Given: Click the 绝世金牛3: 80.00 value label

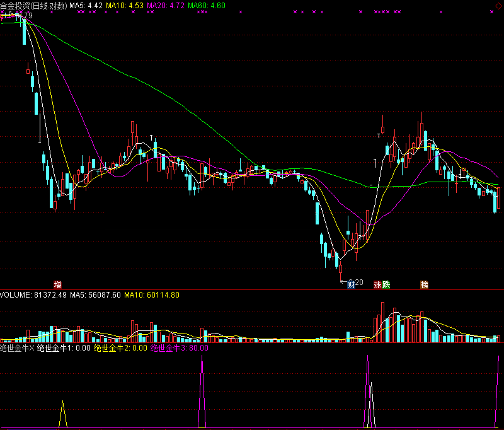Looking at the screenshot, I should point(180,348).
